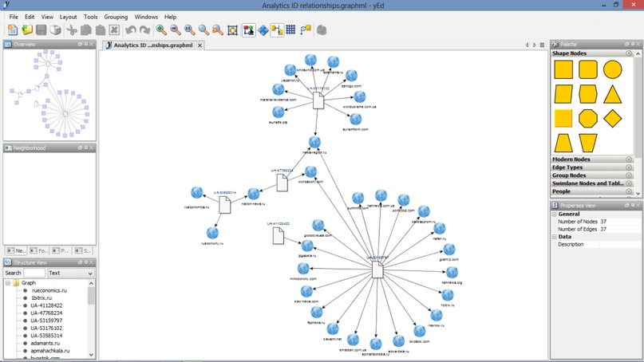644x362 pixels.
Task: Click the Fit Content toolbar icon
Action: tap(232, 30)
